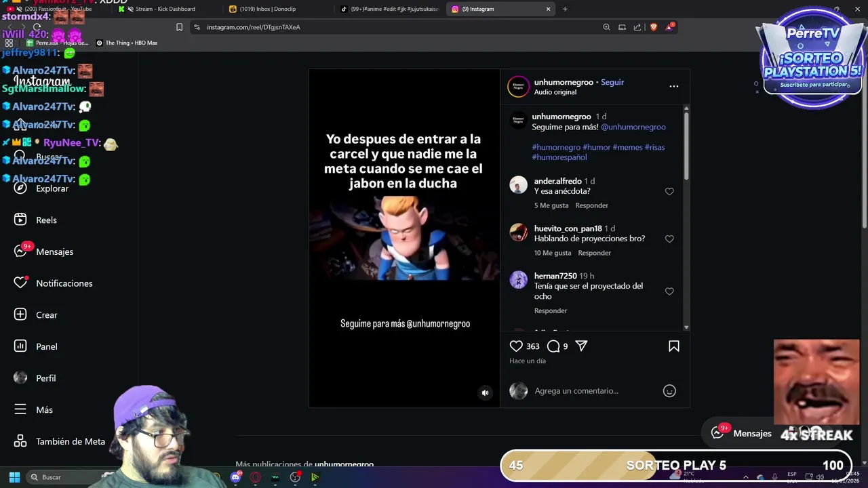868x488 pixels.
Task: Open unhumornegroo link under Más publicaciones
Action: 344,465
